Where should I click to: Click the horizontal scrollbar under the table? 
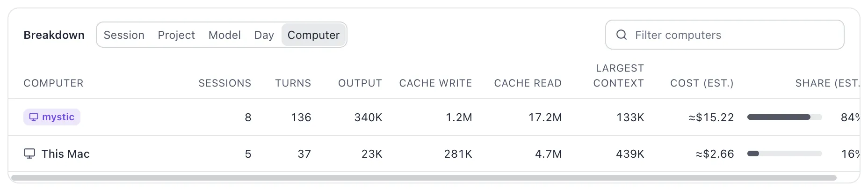[x=424, y=178]
